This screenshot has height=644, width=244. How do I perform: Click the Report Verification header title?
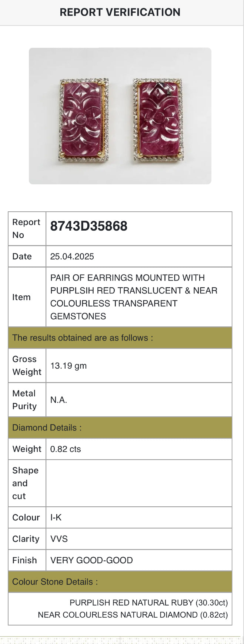click(120, 12)
